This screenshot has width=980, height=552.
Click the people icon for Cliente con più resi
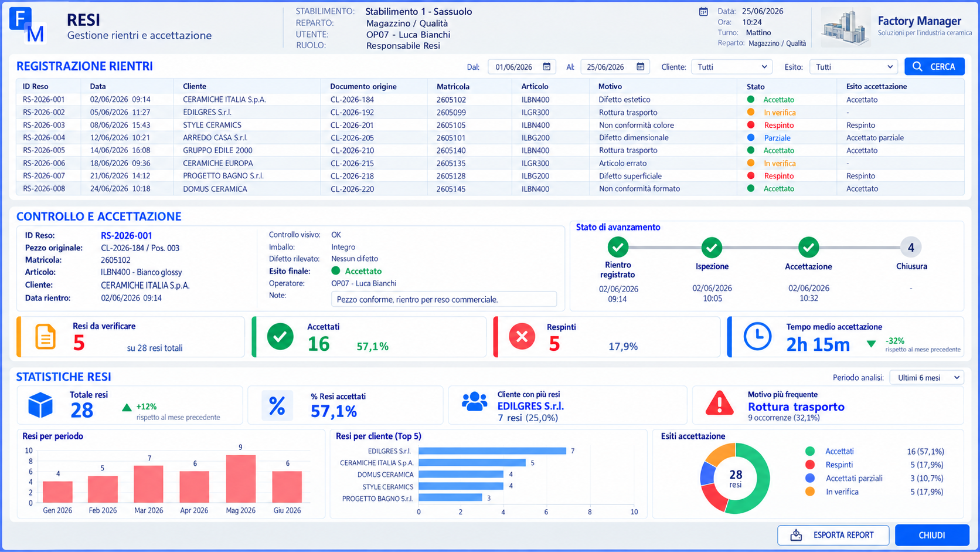474,402
